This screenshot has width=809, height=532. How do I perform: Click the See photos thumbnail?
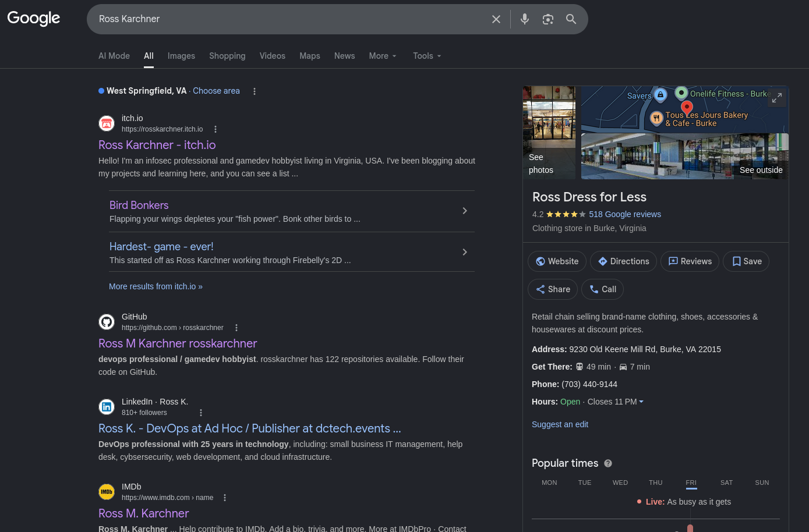point(549,133)
